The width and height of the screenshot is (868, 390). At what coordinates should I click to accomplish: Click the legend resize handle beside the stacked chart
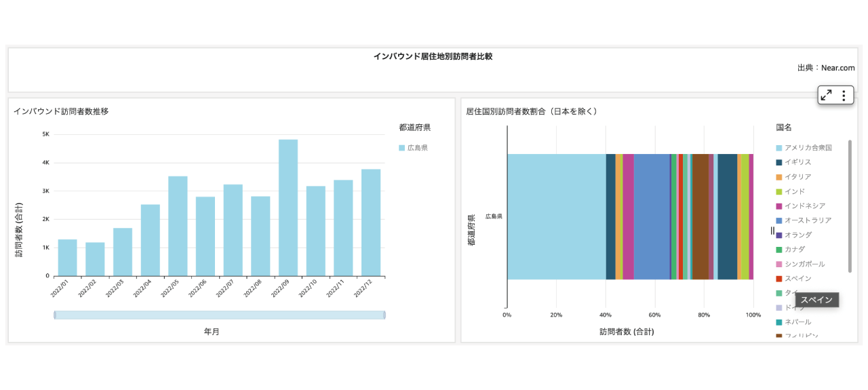coord(772,231)
